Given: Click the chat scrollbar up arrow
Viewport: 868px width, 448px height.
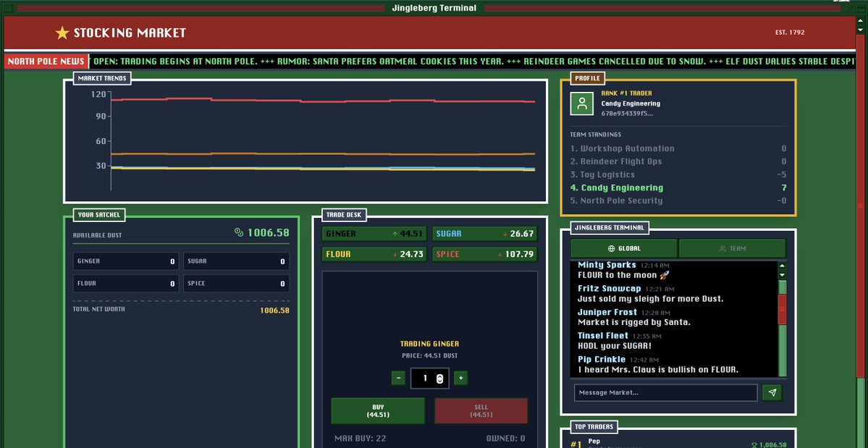Looking at the screenshot, I should (782, 266).
